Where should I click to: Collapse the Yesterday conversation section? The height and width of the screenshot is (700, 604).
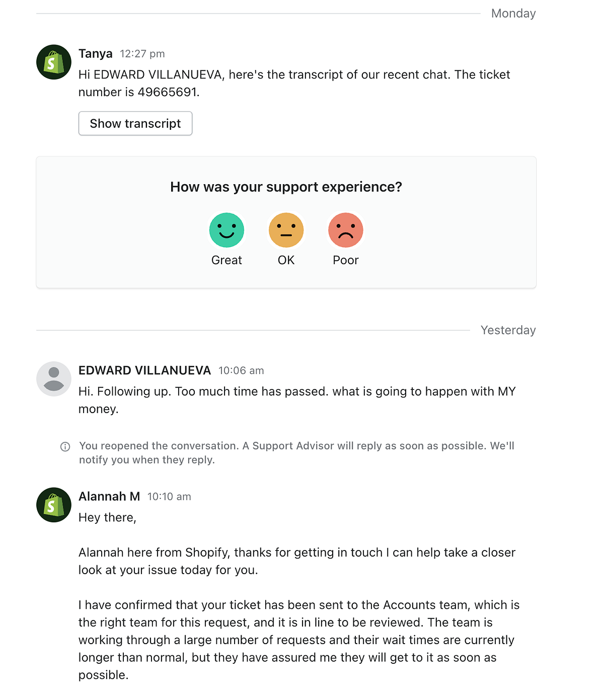click(508, 330)
